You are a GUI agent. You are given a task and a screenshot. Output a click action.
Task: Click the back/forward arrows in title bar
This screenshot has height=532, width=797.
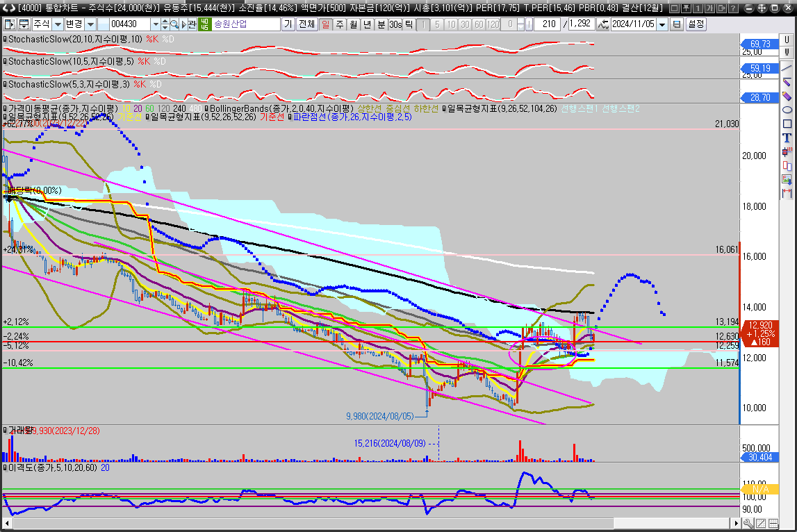click(9, 8)
